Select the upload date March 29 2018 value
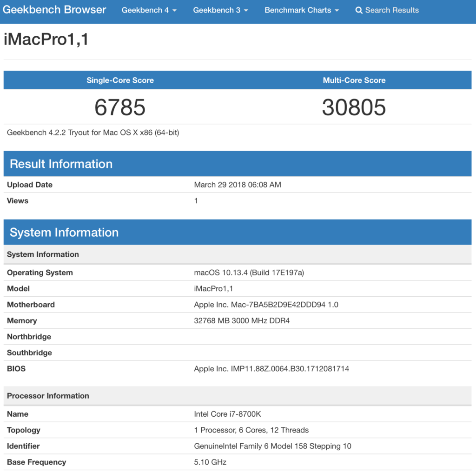This screenshot has width=476, height=473. [x=238, y=185]
